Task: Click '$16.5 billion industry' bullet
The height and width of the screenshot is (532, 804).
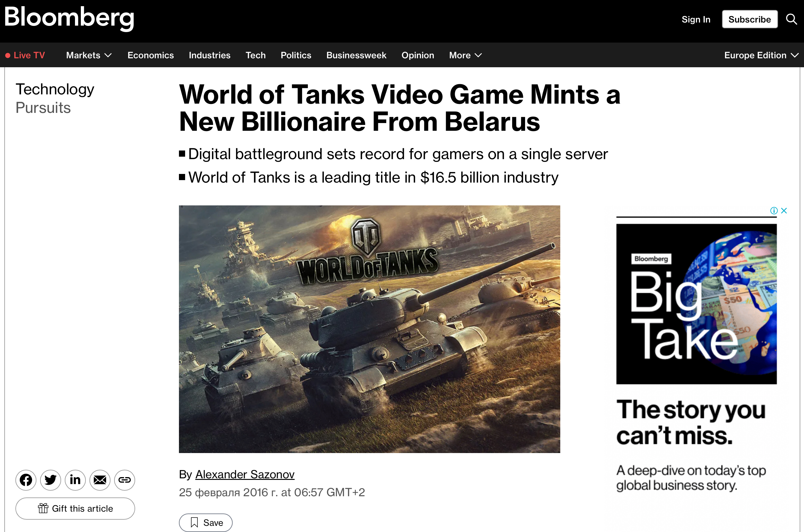Action: pyautogui.click(x=373, y=177)
